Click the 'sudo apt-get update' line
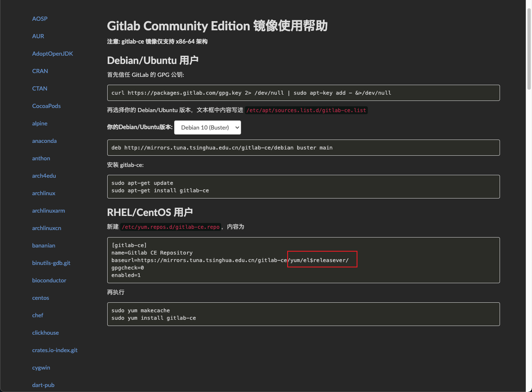Image resolution: width=532 pixels, height=392 pixels. point(142,183)
